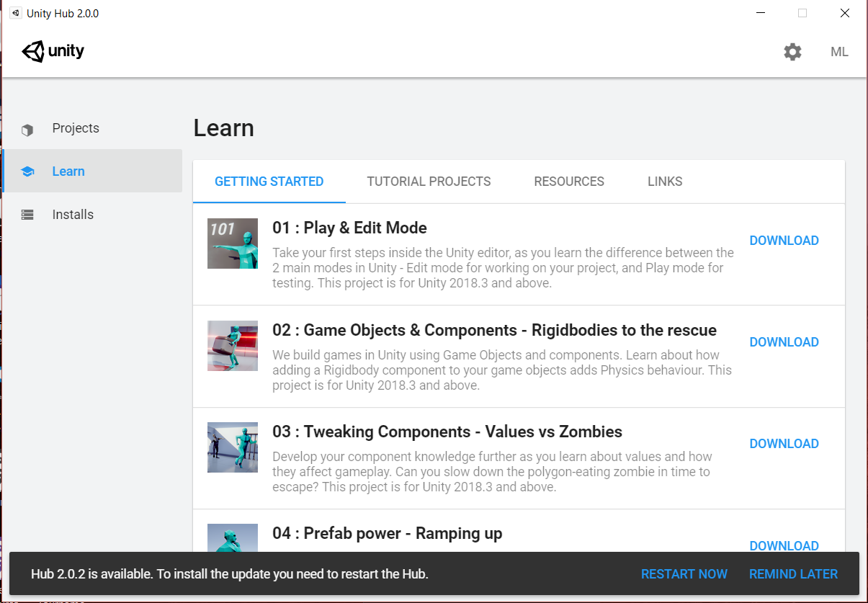Select the Learn sidebar item

pyautogui.click(x=92, y=171)
